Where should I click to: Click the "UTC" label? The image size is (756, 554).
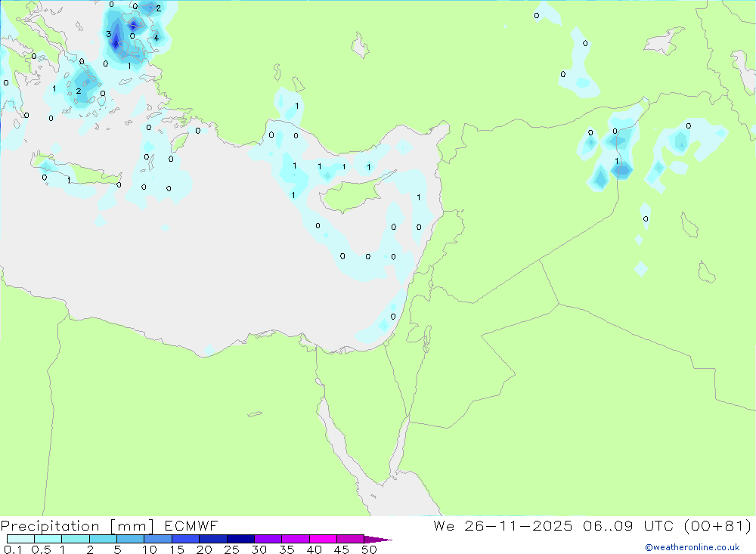tap(658, 525)
